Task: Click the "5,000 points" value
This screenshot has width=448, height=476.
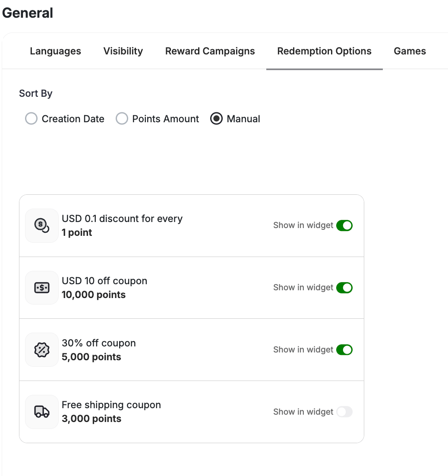Action: 91,357
